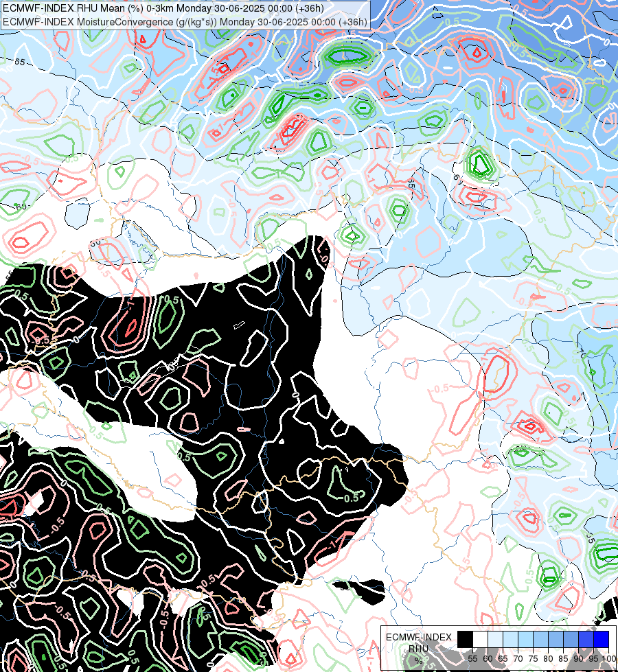Click the darkest blue swatch for 95-100
The image size is (618, 672).
pyautogui.click(x=601, y=639)
